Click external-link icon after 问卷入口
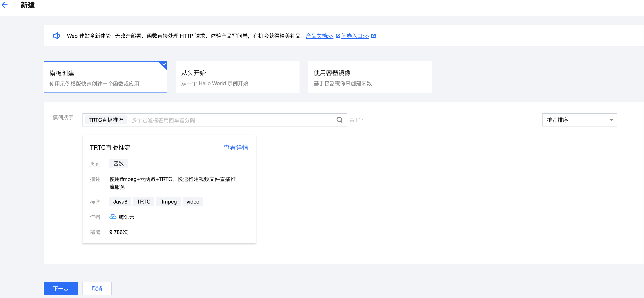This screenshot has height=298, width=644. tap(373, 36)
